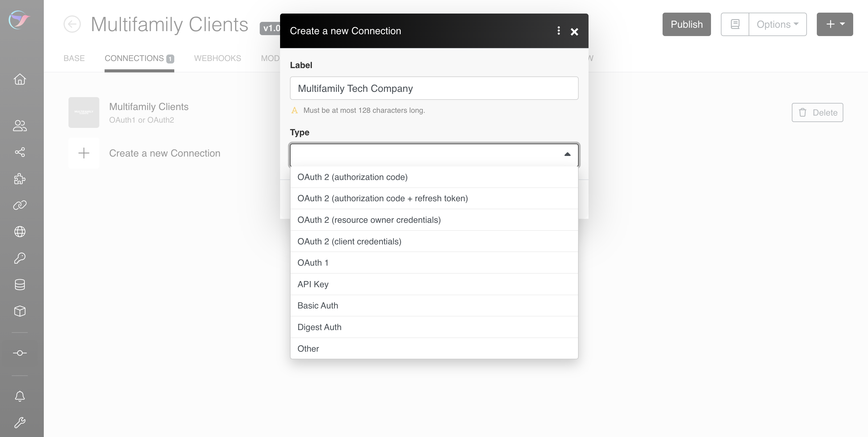Viewport: 868px width, 437px height.
Task: Switch to the WEBHOOKS tab
Action: tap(217, 58)
